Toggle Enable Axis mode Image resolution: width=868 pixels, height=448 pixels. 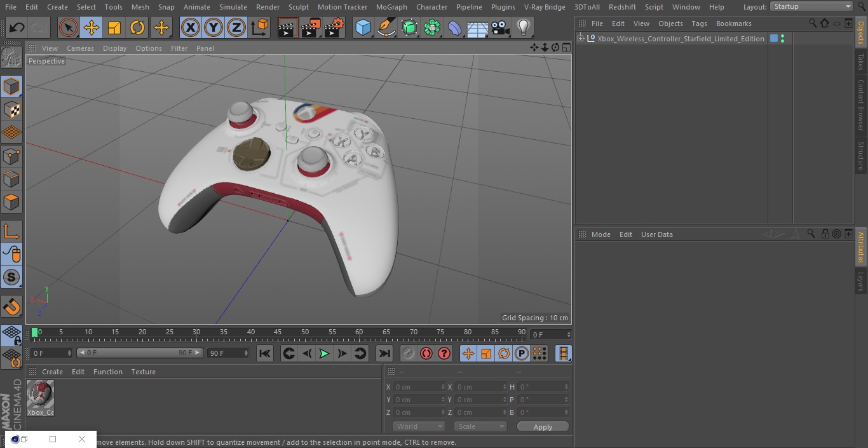11,231
